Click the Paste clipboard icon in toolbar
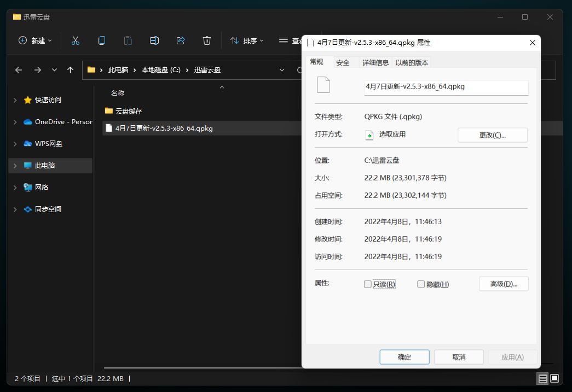This screenshot has height=392, width=572. (128, 40)
